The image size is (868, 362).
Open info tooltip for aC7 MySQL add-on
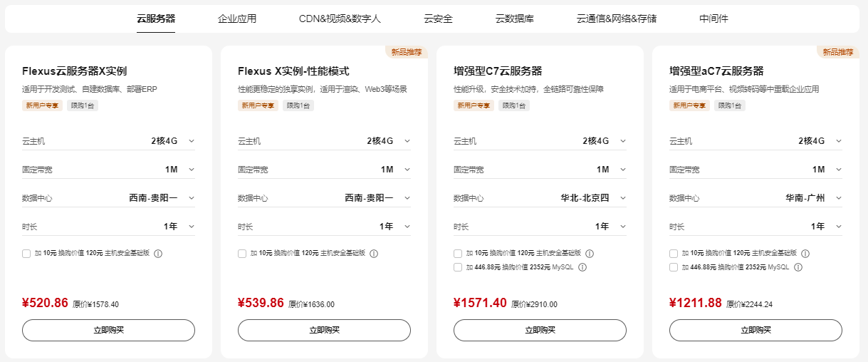click(798, 267)
